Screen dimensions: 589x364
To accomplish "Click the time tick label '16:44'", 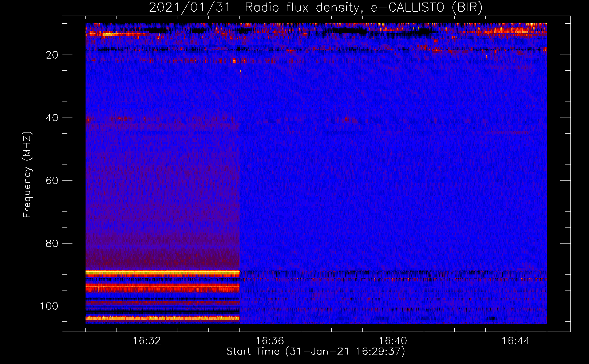I will click(516, 341).
